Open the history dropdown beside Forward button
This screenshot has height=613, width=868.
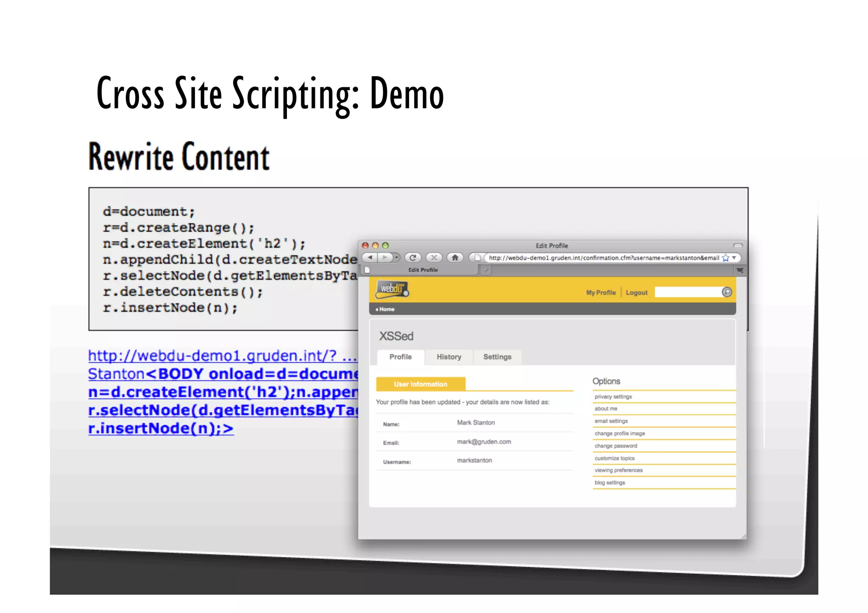tap(396, 258)
